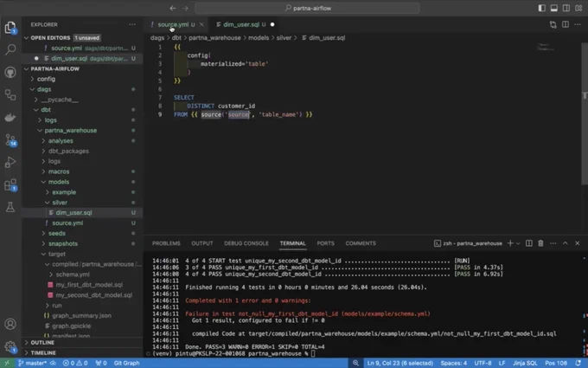588x368 pixels.
Task: Go forward using the navigation arrow
Action: tap(185, 8)
